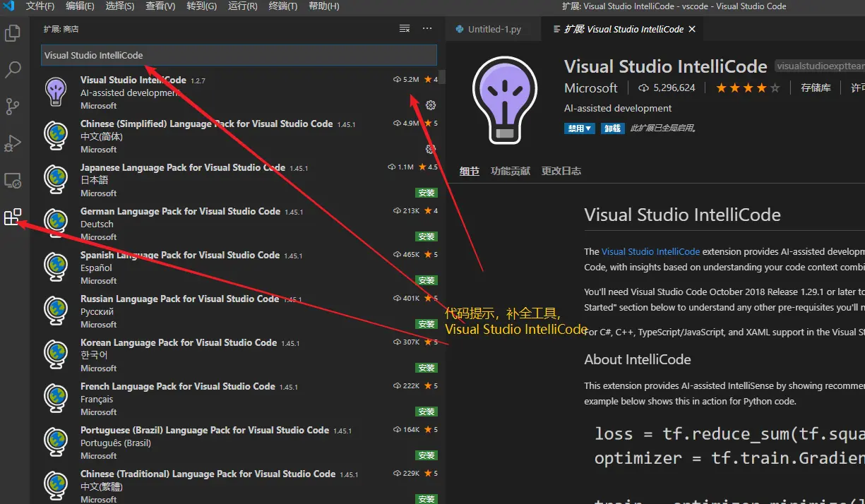Click the About IntelliCode heading

pos(638,359)
